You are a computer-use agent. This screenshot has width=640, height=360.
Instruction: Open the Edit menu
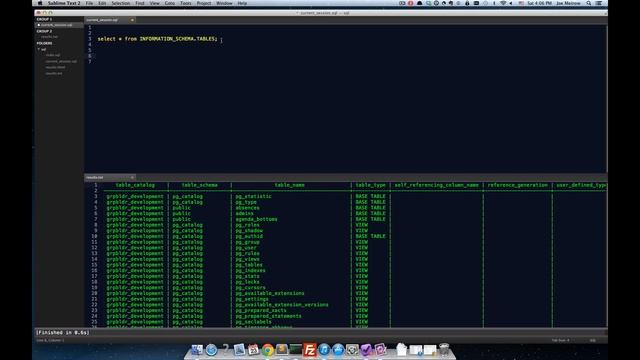tap(102, 3)
